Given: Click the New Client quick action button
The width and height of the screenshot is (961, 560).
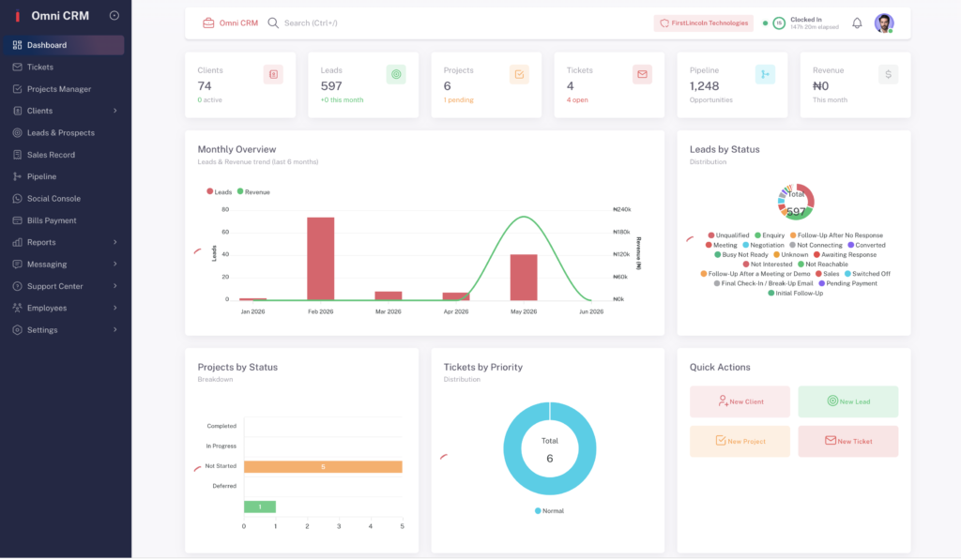Looking at the screenshot, I should point(740,401).
